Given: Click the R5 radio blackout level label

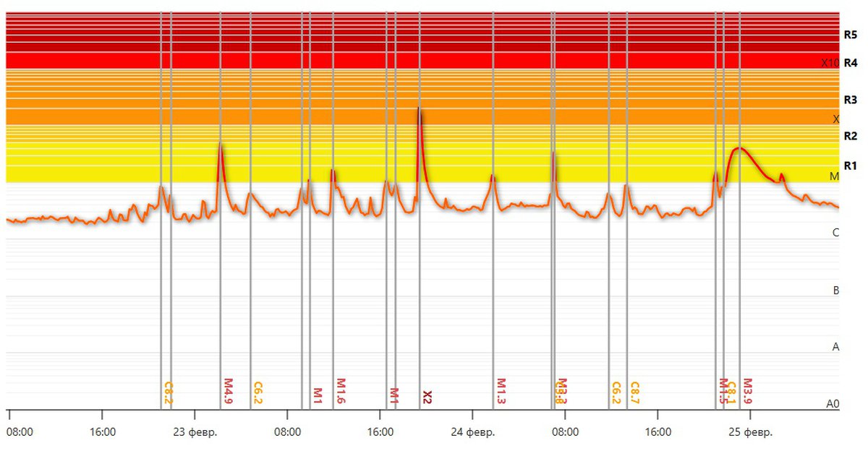Looking at the screenshot, I should (x=850, y=34).
